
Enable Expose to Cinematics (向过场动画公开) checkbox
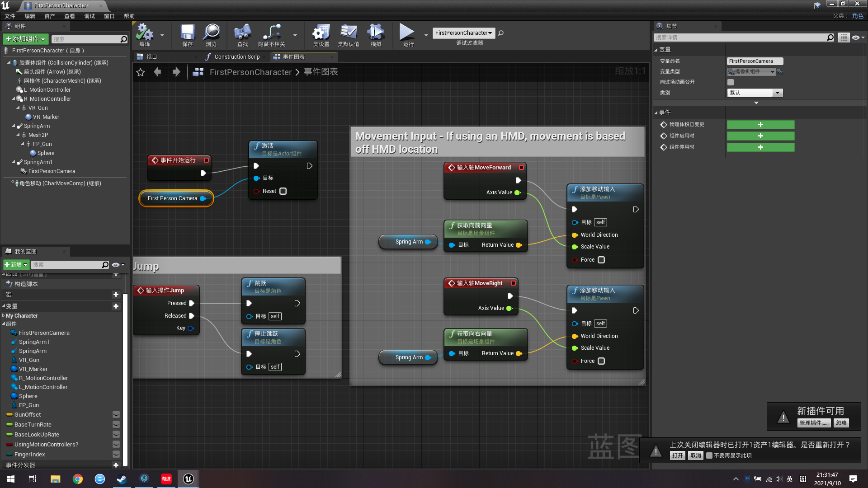pos(731,82)
